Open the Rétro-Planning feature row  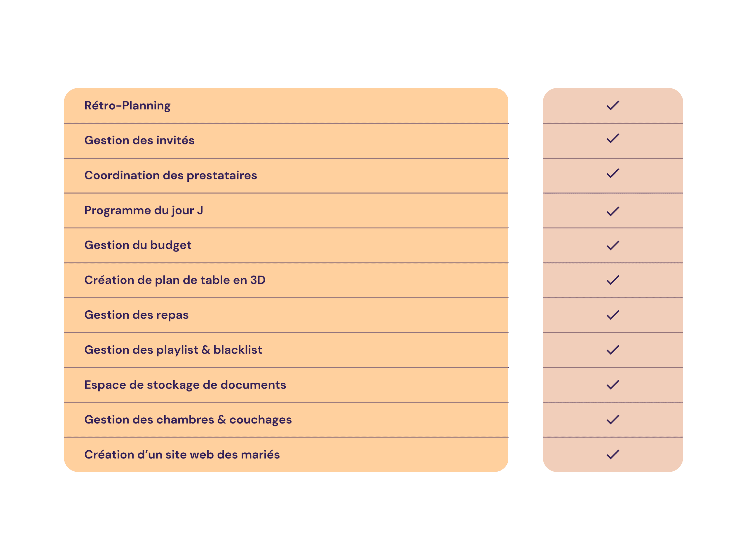(x=286, y=106)
